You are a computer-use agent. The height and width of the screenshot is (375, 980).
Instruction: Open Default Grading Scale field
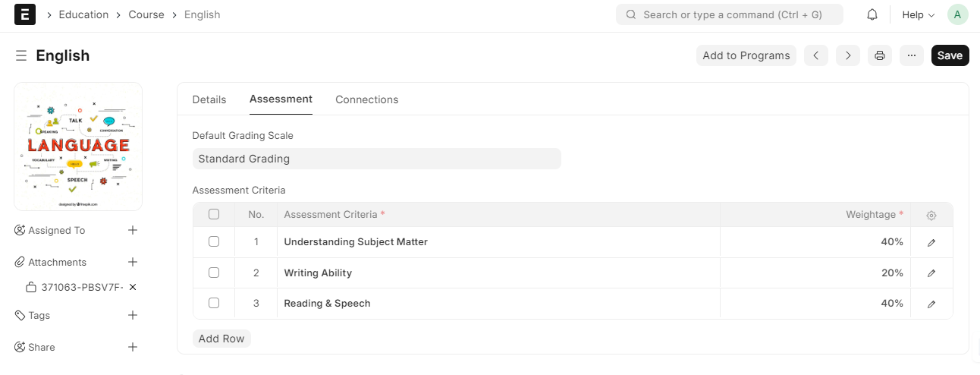coord(376,159)
